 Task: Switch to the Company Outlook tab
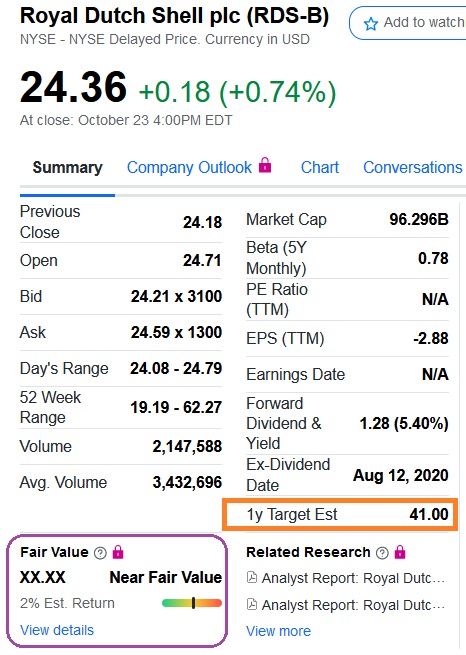[x=189, y=168]
